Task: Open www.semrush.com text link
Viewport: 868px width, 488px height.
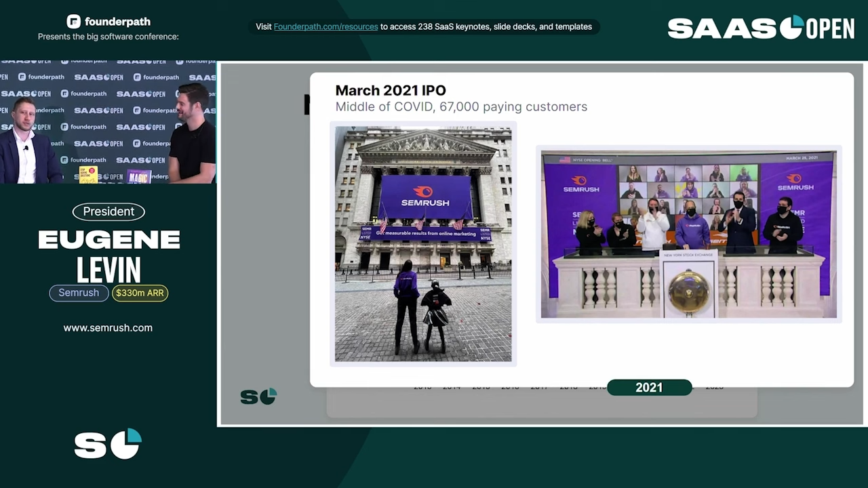Action: 108,328
